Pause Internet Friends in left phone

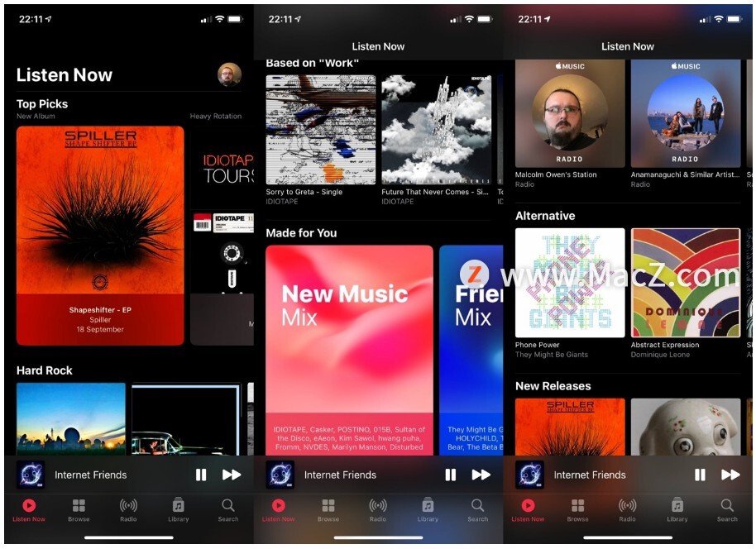(201, 475)
